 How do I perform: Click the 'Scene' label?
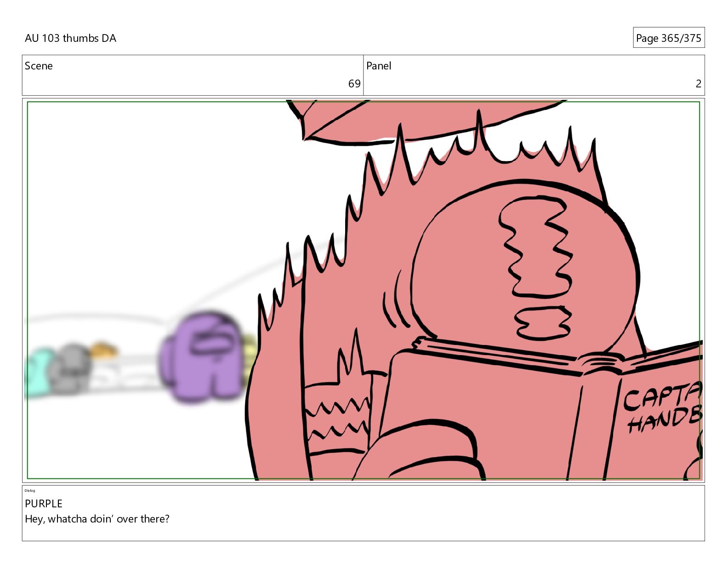point(39,66)
